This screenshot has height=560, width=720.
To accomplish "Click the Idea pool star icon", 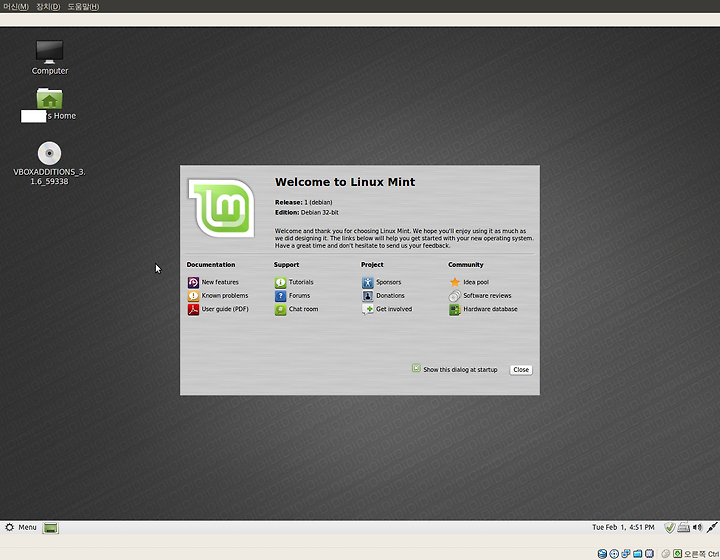I will [455, 282].
